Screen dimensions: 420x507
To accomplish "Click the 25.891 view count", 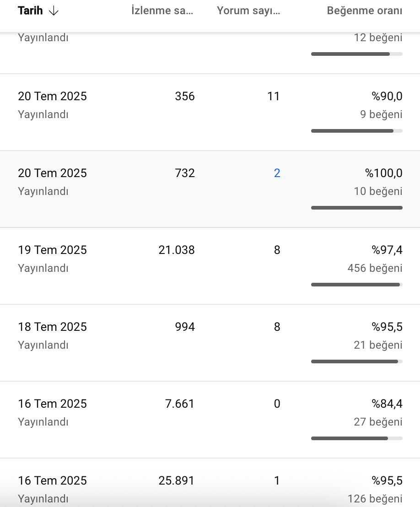I will [x=177, y=480].
